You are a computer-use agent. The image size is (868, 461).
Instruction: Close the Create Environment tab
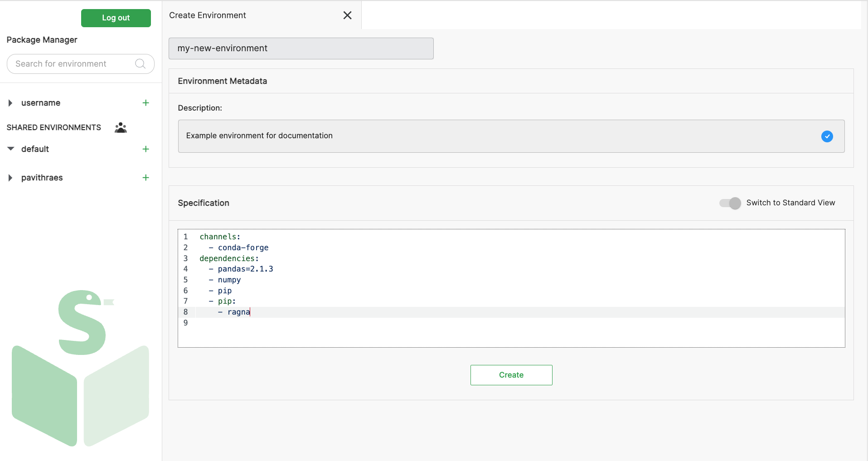(347, 15)
